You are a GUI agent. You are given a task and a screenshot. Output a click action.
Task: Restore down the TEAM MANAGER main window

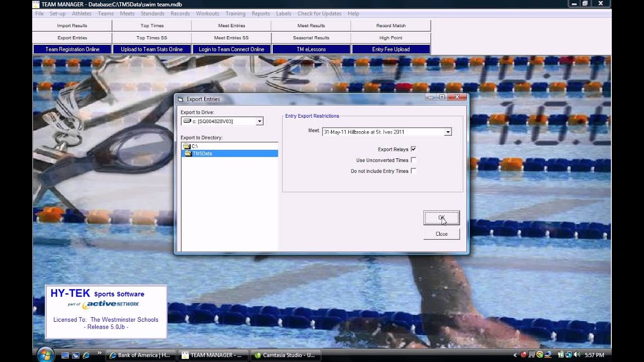point(585,4)
